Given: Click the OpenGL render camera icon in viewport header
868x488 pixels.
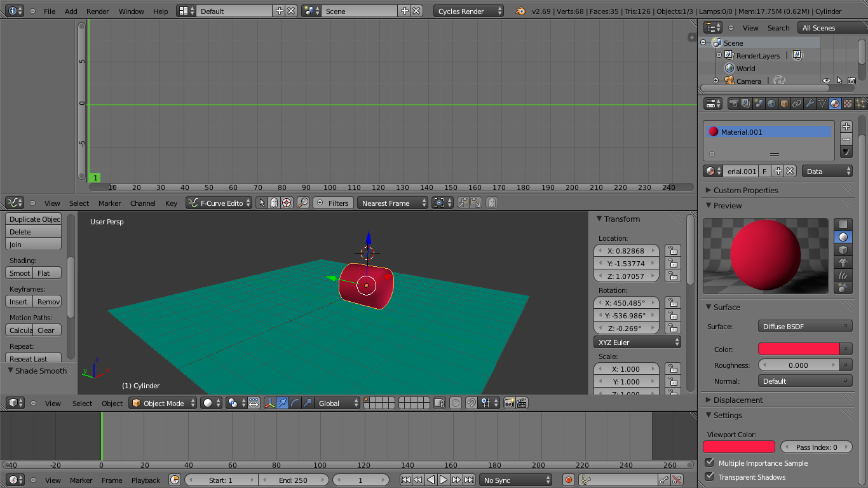Looking at the screenshot, I should tap(510, 403).
